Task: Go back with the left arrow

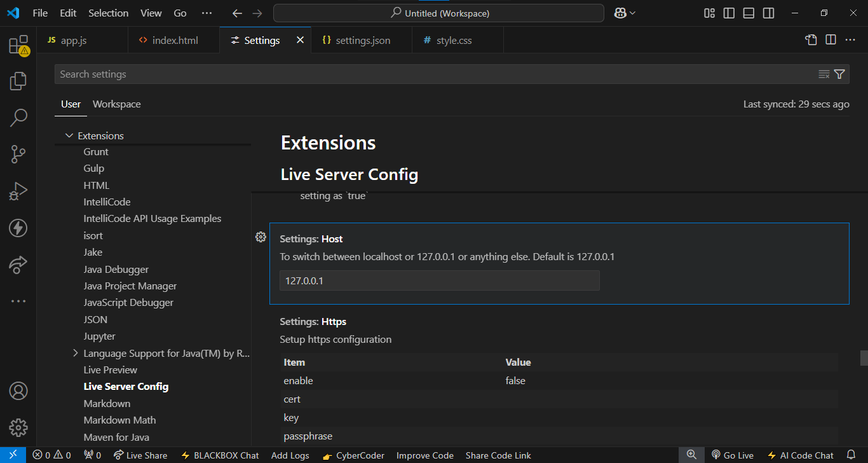Action: pyautogui.click(x=237, y=13)
